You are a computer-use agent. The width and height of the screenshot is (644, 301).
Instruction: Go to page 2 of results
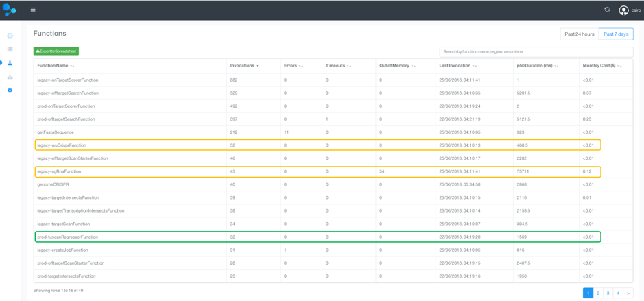click(598, 293)
